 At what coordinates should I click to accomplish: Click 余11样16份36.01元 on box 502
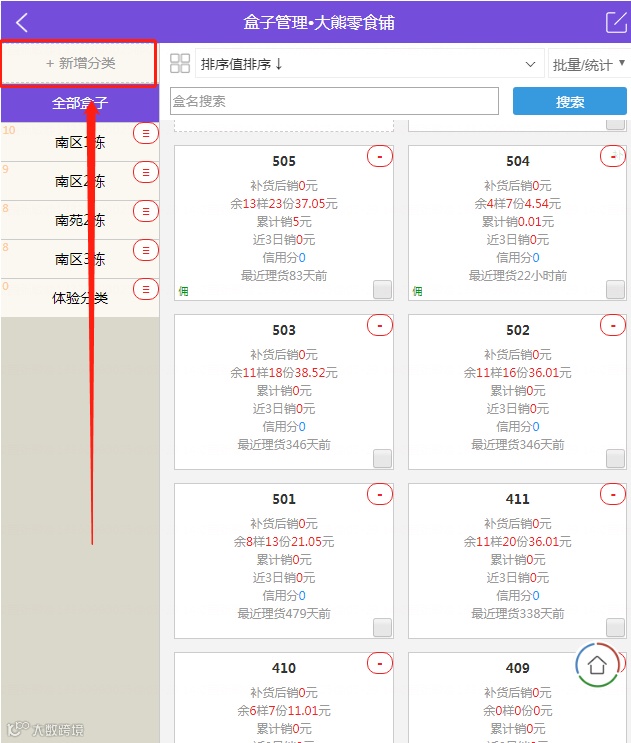pyautogui.click(x=517, y=372)
